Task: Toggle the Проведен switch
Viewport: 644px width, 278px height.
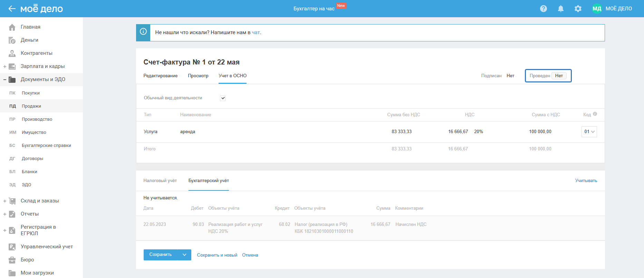Action: 559,76
